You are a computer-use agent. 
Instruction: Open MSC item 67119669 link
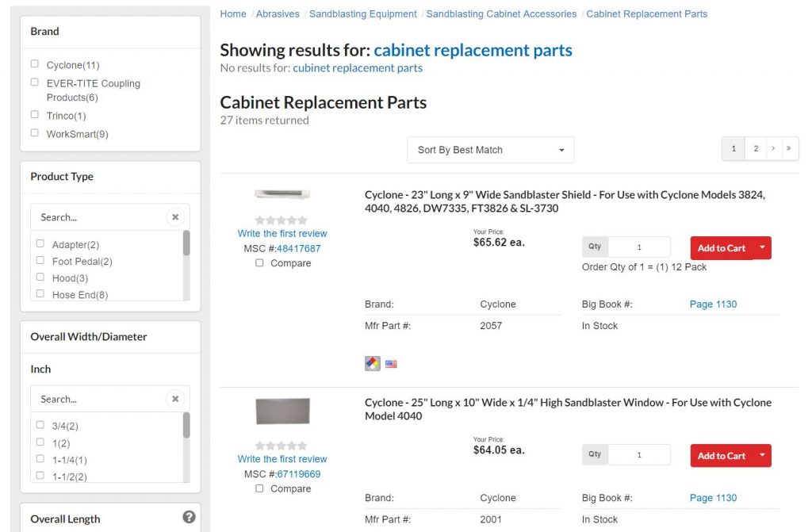point(299,474)
